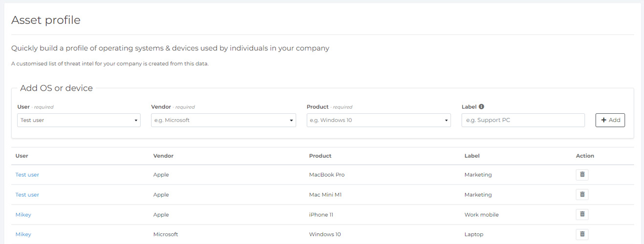The width and height of the screenshot is (644, 244).
Task: Click the Label input field
Action: coord(523,120)
